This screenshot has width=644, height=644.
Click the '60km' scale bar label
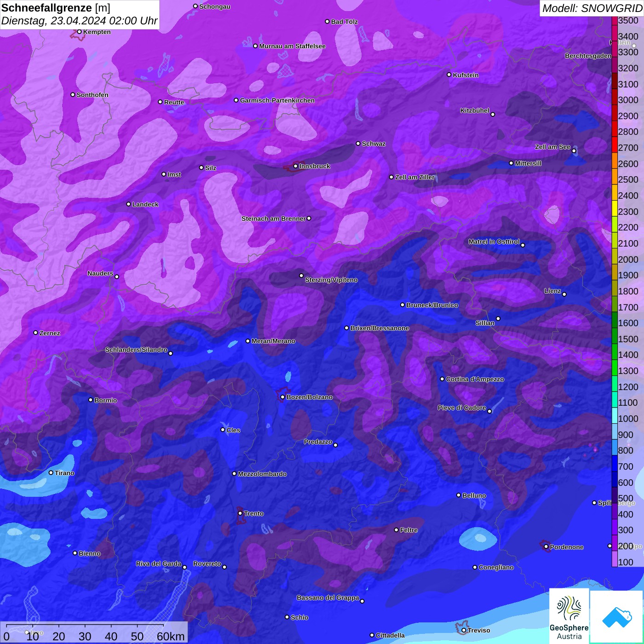[171, 636]
